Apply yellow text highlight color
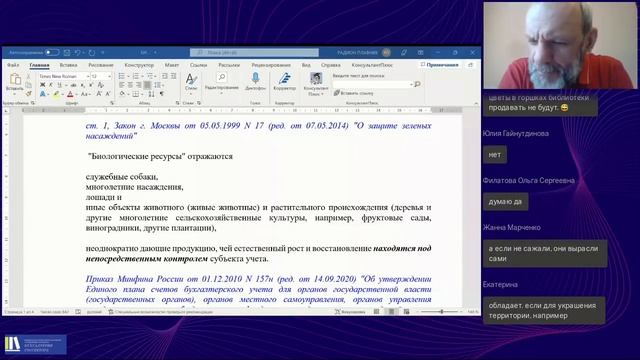The image size is (640, 360). [56, 94]
